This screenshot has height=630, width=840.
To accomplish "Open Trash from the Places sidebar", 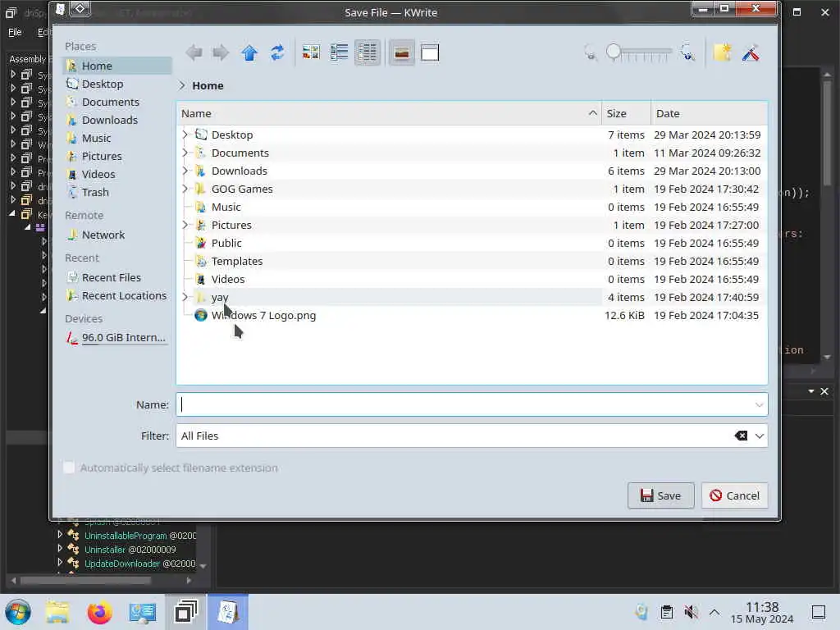I will click(x=117, y=192).
